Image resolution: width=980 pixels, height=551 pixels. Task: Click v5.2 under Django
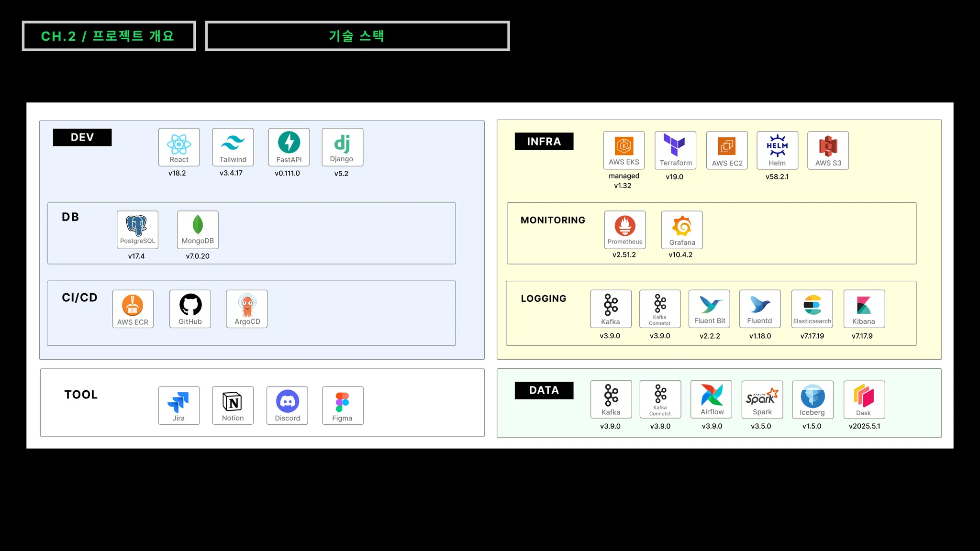(341, 174)
